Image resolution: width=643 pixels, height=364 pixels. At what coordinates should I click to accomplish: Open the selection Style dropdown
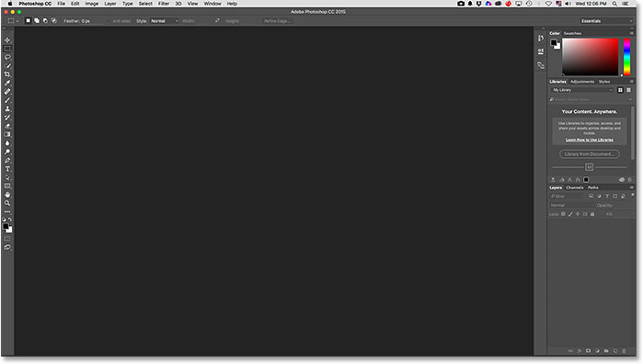click(164, 21)
